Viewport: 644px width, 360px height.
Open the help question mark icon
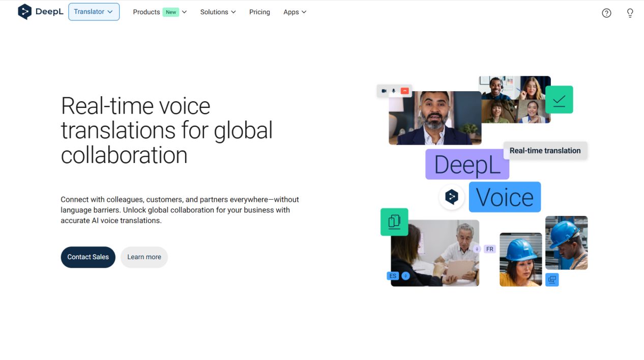coord(606,13)
